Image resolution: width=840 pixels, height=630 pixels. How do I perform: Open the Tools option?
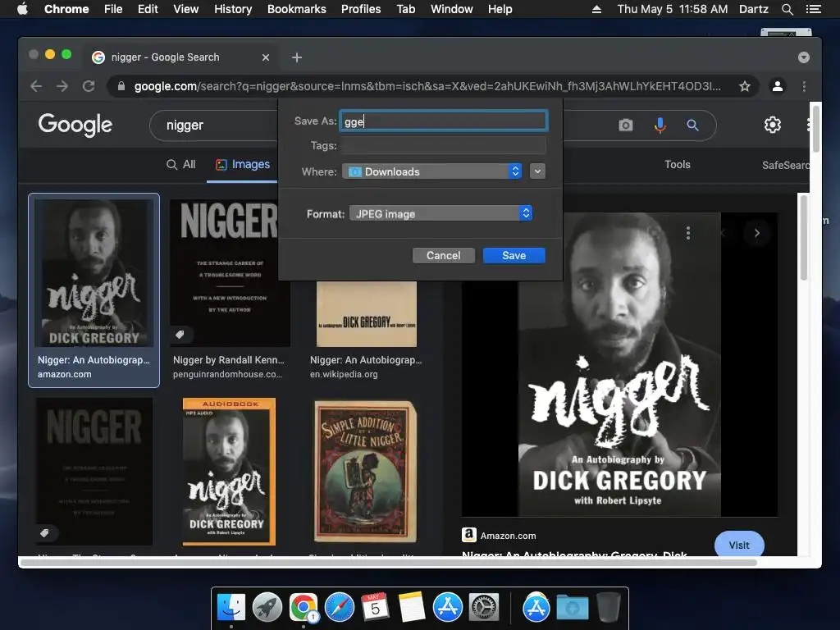tap(677, 164)
